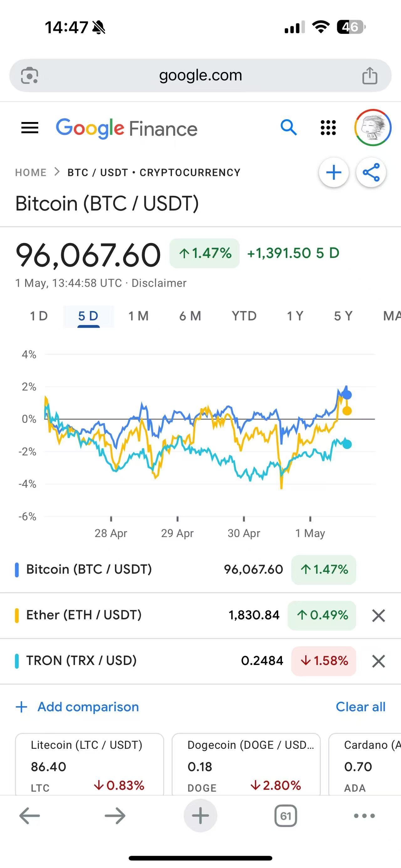Open the browser three-dot more menu
Screen dimensions: 401x868
click(364, 816)
